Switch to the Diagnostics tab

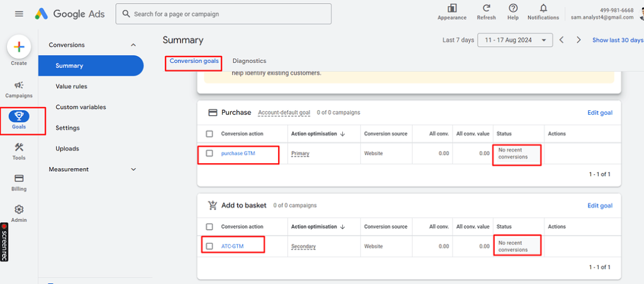point(249,61)
